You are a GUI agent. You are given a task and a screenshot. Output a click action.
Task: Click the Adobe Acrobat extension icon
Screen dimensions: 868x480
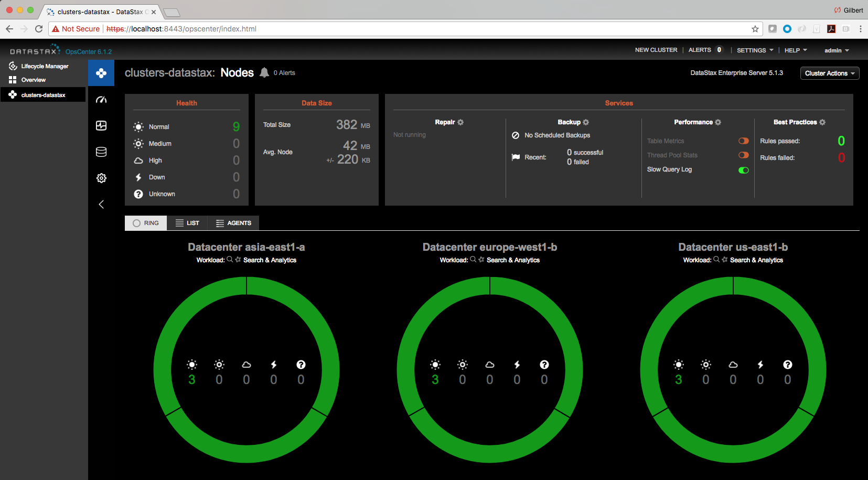tap(831, 29)
